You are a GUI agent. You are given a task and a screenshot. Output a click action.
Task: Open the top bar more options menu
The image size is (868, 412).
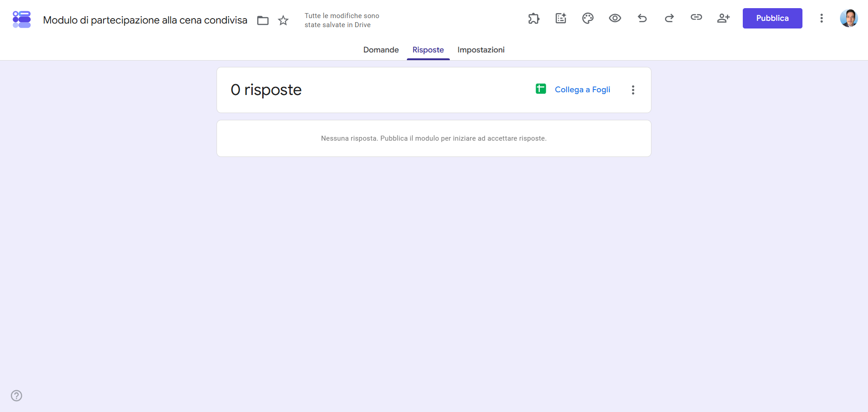pyautogui.click(x=821, y=18)
